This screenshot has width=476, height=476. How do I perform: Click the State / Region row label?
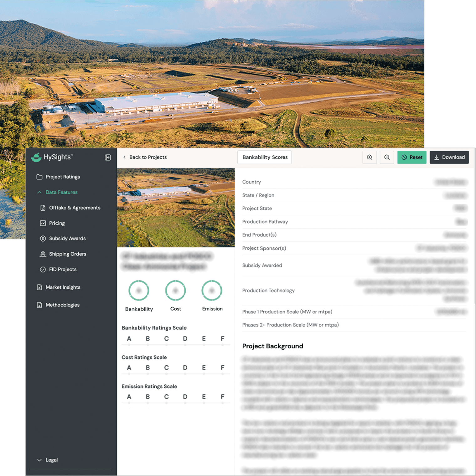pyautogui.click(x=258, y=195)
